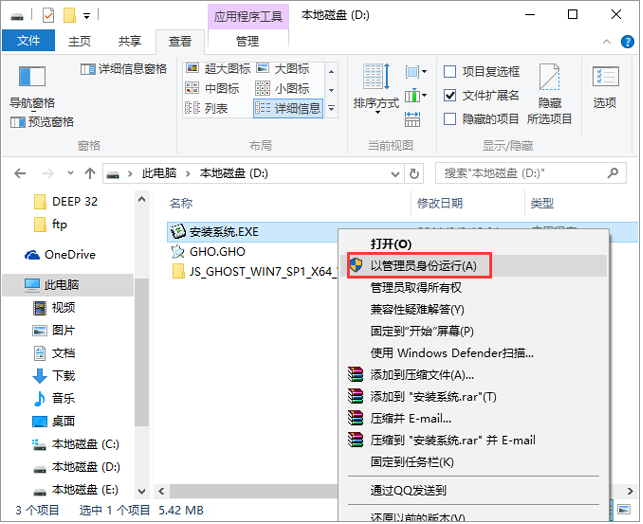The image size is (643, 524).
Task: Toggle File name extensions checkbox
Action: click(450, 96)
